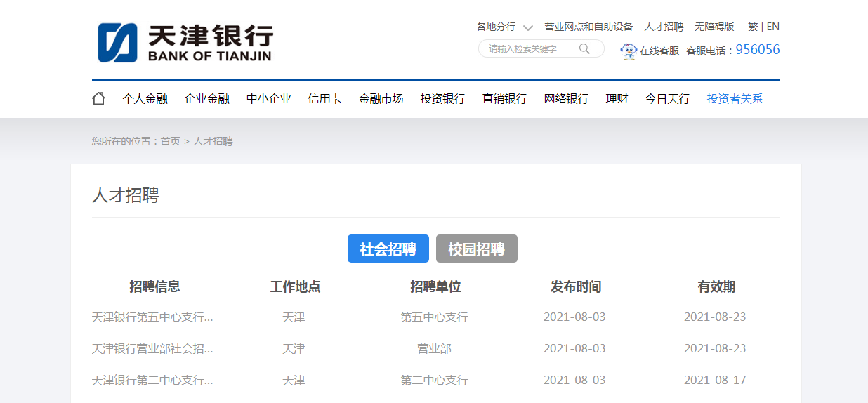Click the Bank of Tianjin logo
The width and height of the screenshot is (868, 403).
[x=185, y=43]
